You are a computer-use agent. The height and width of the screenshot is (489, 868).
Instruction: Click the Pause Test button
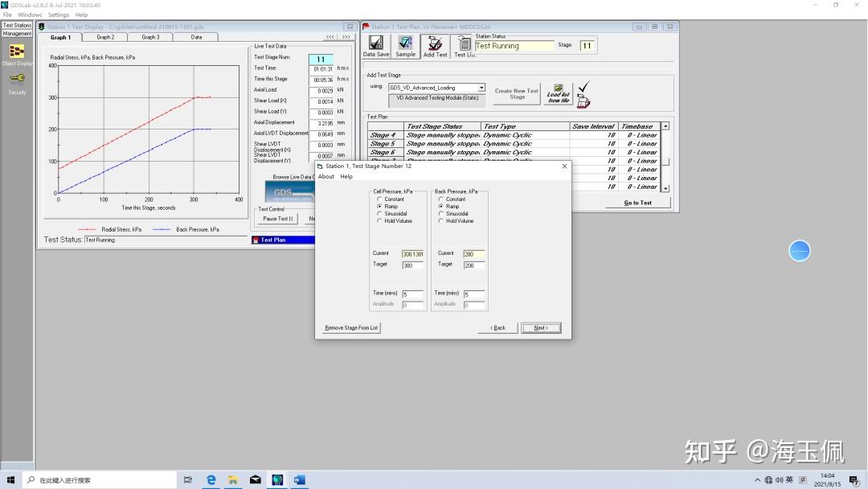click(277, 219)
